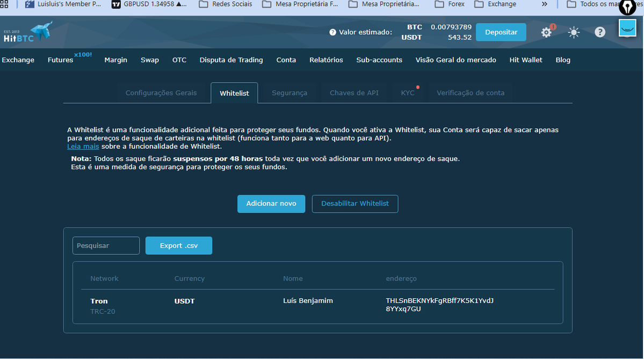Screen dimensions: 644x359
Task: Open the Exchange bookmark folder
Action: click(x=495, y=4)
